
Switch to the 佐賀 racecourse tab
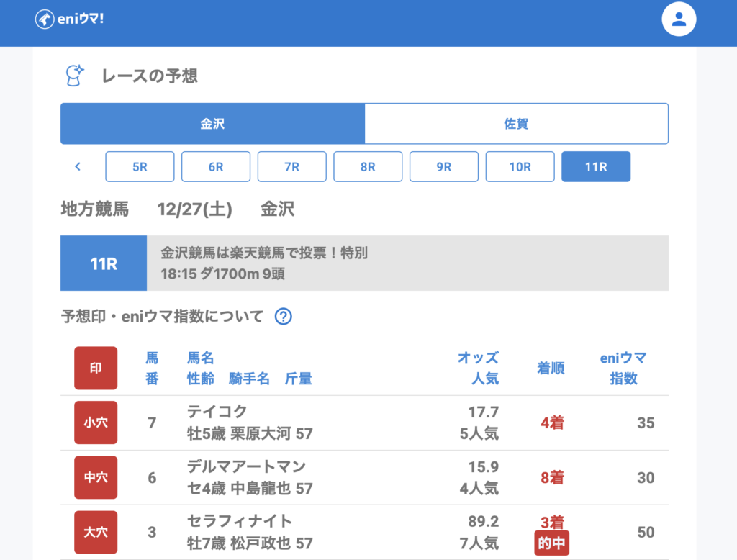(x=516, y=124)
